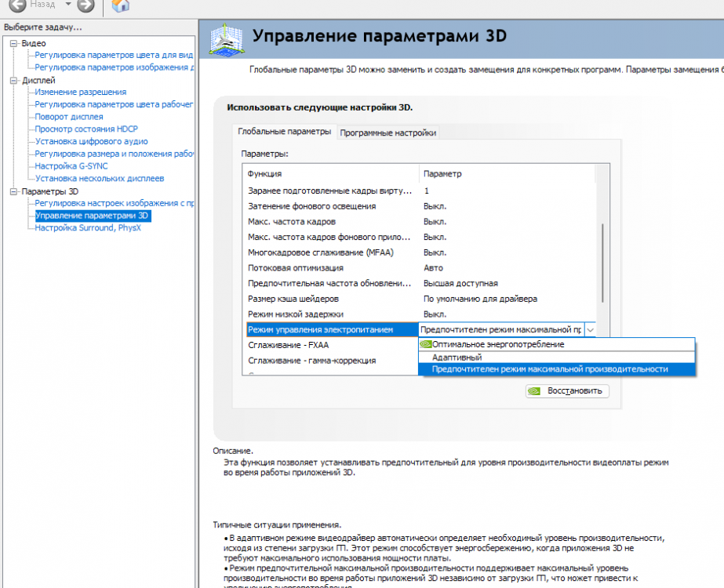Select the Глобальные параметры tab
Screen dimensions: 724x588
(284, 132)
